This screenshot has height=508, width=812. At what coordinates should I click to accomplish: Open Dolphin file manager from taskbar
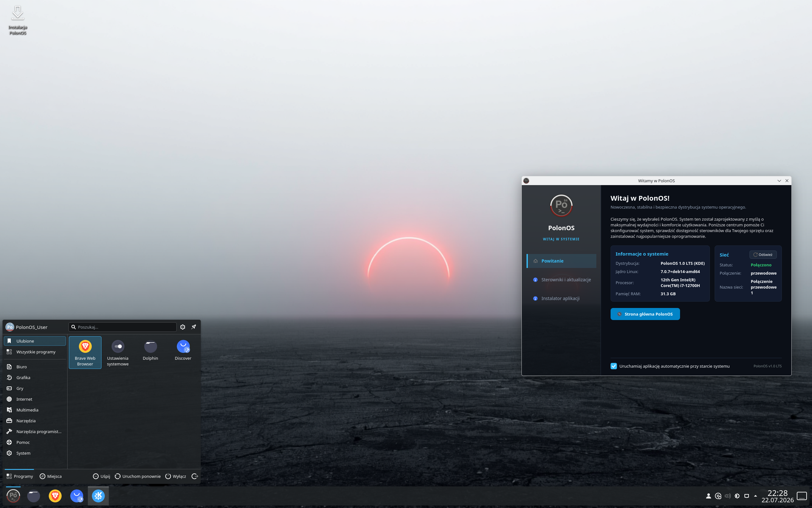34,496
